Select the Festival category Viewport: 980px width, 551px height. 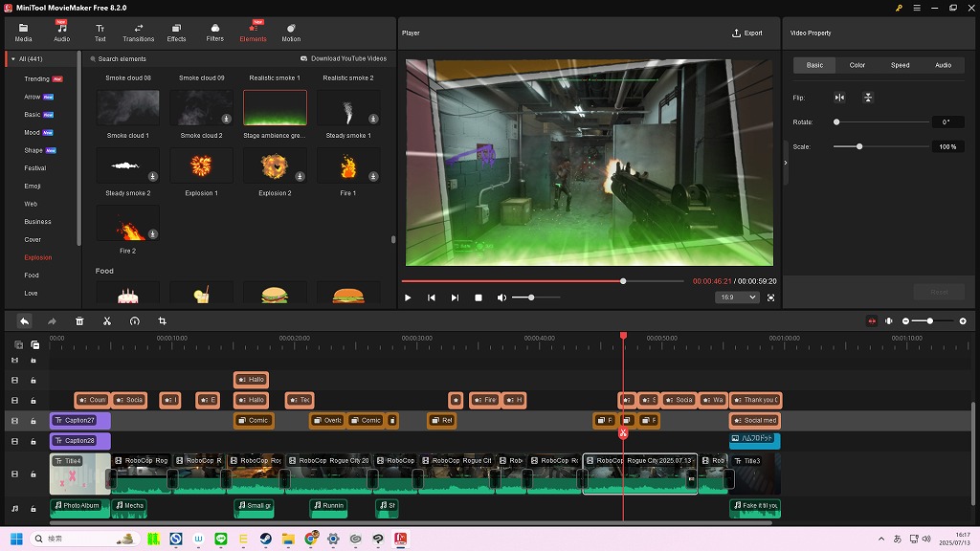click(35, 168)
